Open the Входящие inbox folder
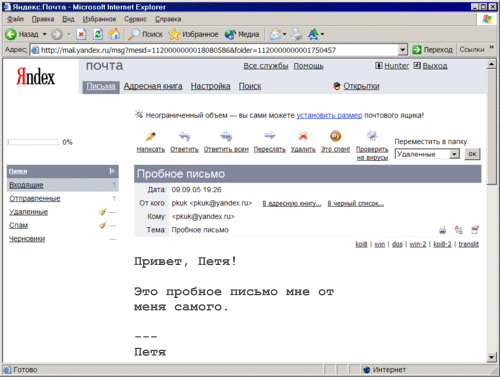500x377 pixels. click(26, 185)
